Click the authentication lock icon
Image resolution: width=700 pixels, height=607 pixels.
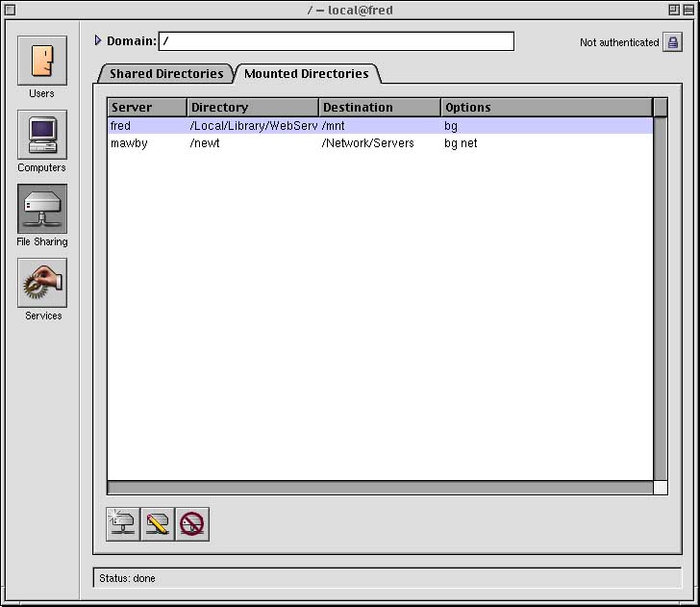[x=672, y=42]
